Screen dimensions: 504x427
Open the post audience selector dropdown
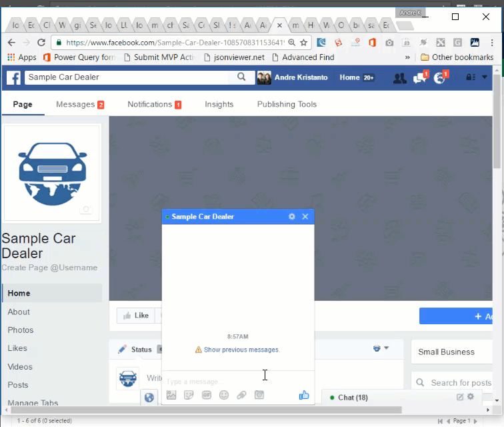381,348
